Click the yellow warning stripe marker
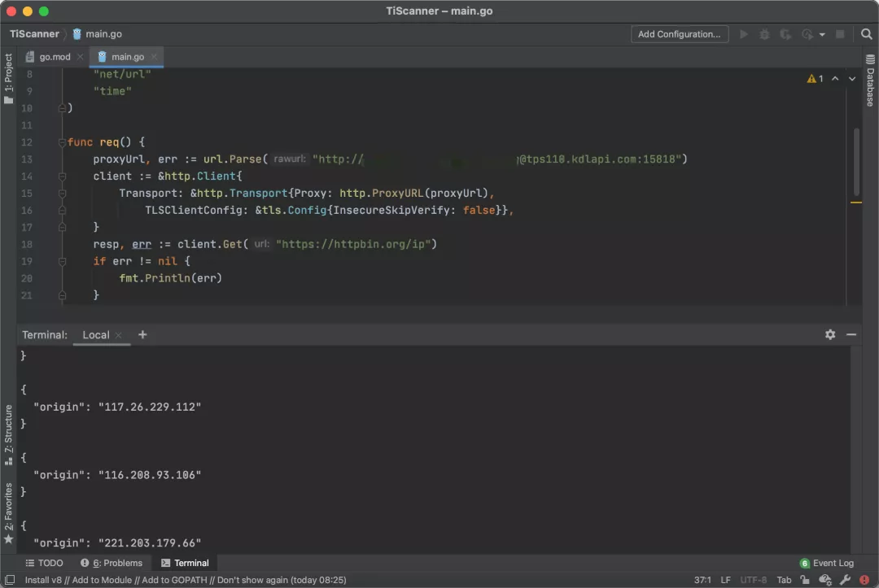 click(x=856, y=203)
